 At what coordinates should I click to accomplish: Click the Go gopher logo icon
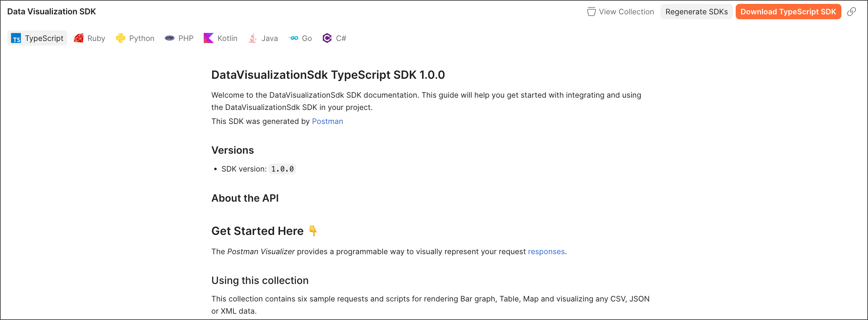(x=293, y=38)
